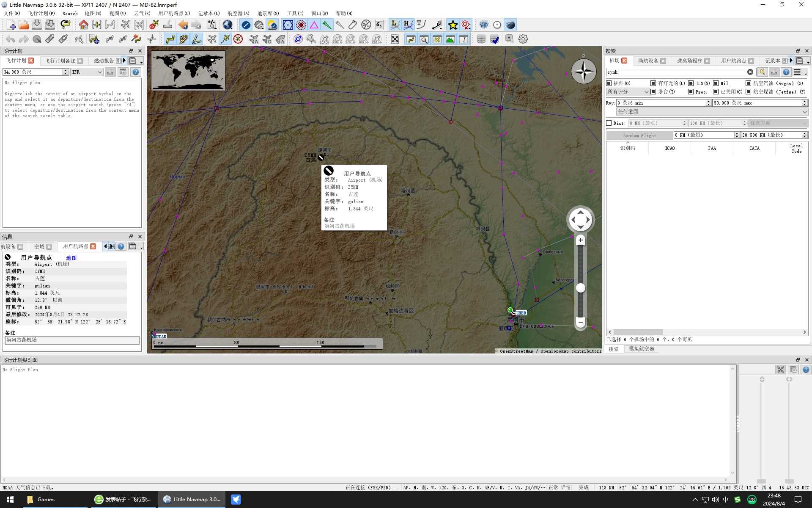
Task: Toggle the ILS checkbox in search filters
Action: point(692,83)
